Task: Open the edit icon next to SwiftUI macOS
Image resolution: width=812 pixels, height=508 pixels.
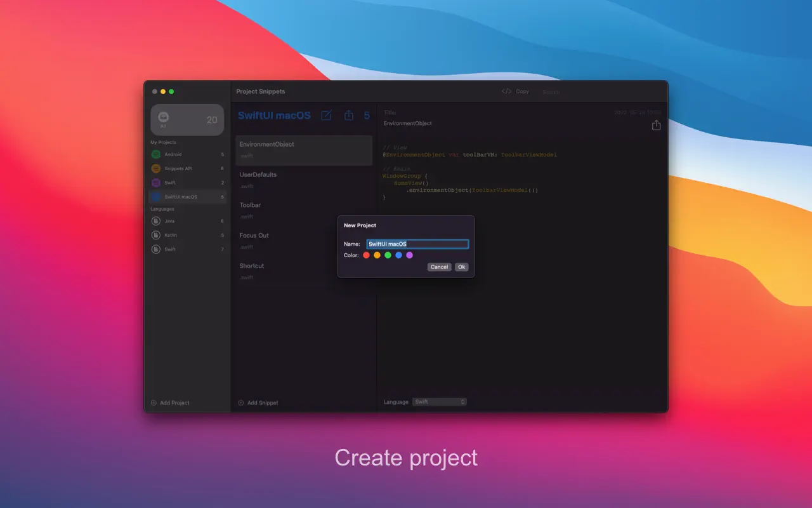Action: pos(326,116)
